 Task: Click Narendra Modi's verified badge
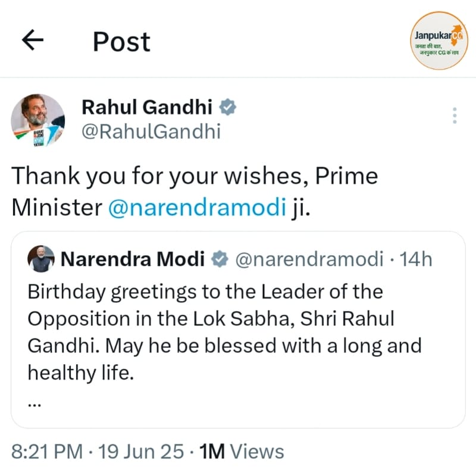click(x=221, y=259)
